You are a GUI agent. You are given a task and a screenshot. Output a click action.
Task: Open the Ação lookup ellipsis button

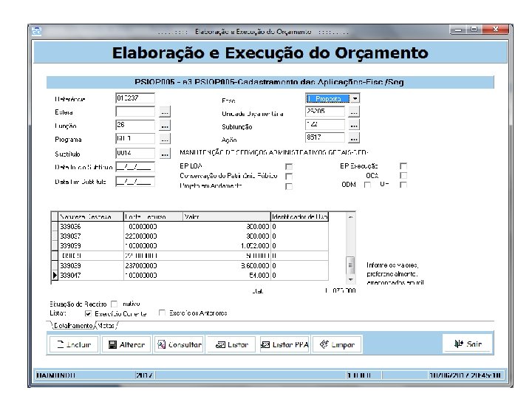(354, 137)
